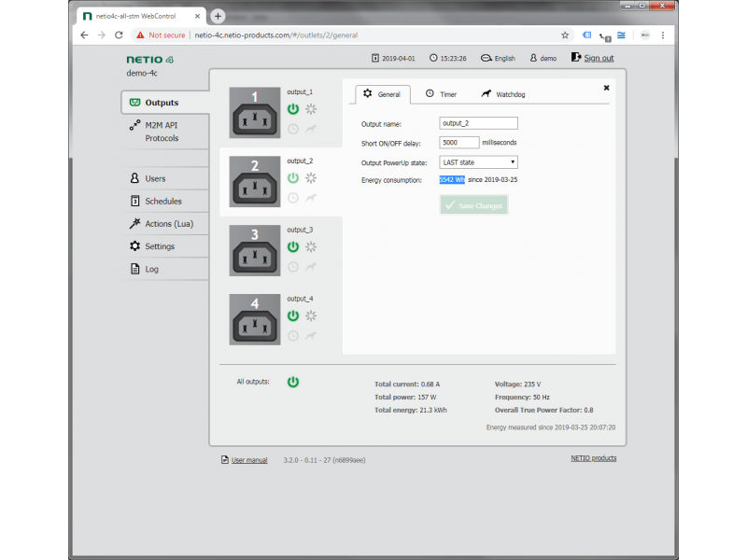Switch to the Timer tab
This screenshot has width=747, height=560.
coord(441,94)
